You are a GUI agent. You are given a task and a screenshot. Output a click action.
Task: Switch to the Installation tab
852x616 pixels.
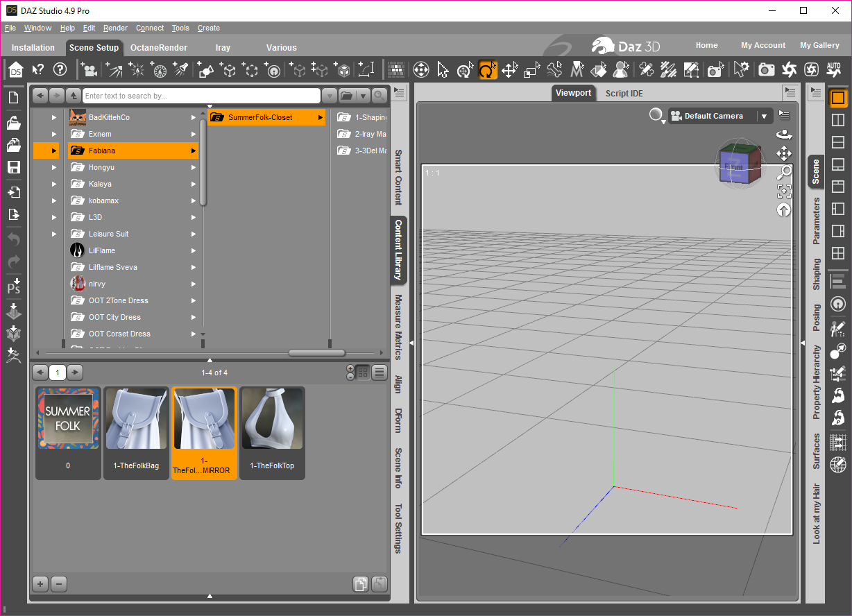pyautogui.click(x=33, y=48)
